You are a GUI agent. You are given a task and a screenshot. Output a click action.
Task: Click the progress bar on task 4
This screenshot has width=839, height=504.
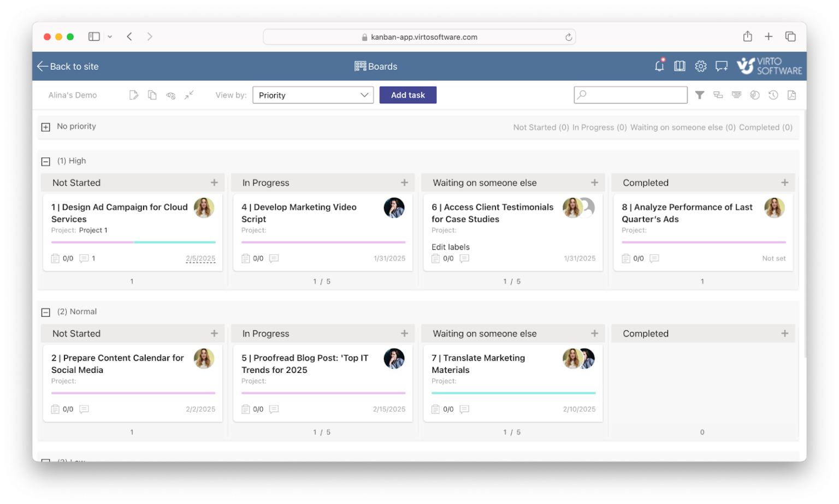pyautogui.click(x=323, y=242)
